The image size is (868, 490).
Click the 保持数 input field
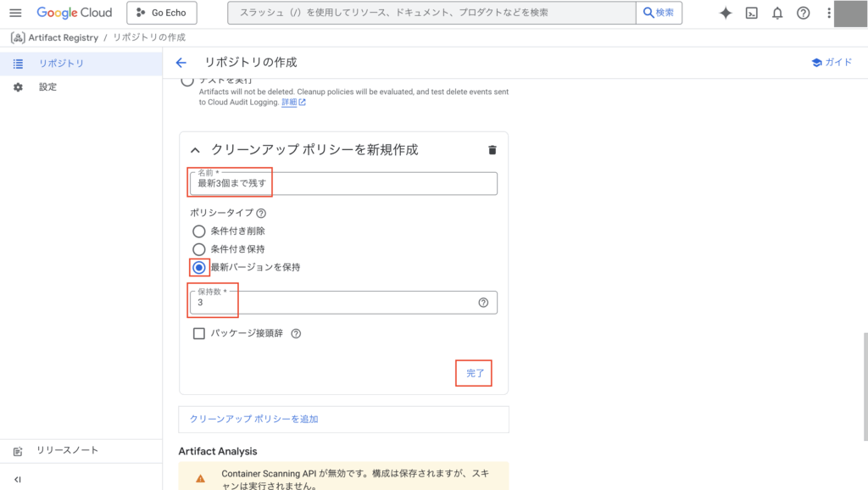pyautogui.click(x=339, y=303)
